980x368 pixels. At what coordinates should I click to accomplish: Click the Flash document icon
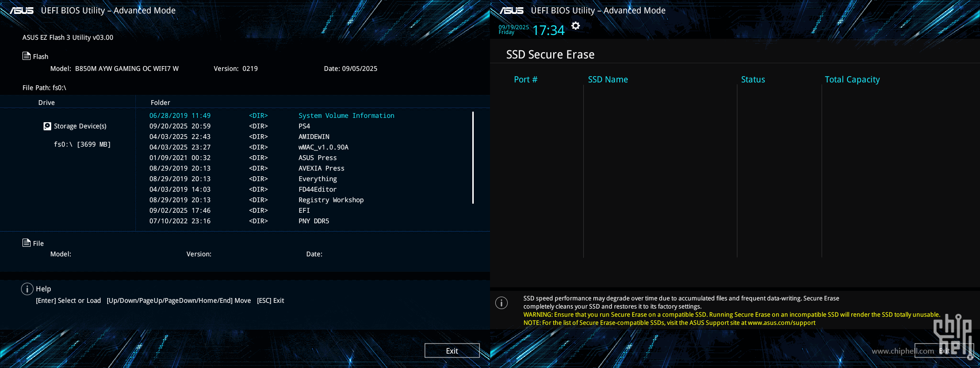point(26,56)
